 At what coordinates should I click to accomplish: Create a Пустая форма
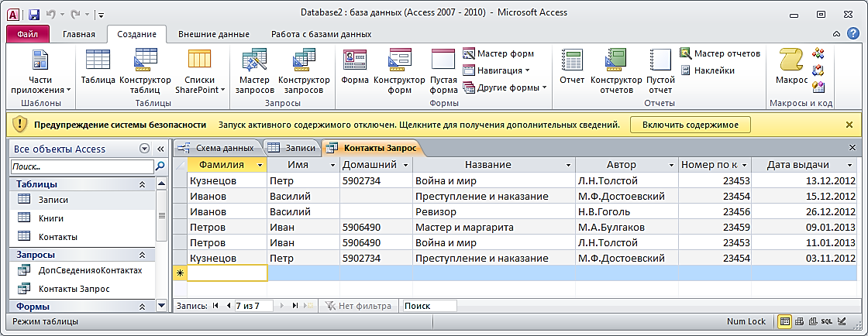tap(443, 70)
